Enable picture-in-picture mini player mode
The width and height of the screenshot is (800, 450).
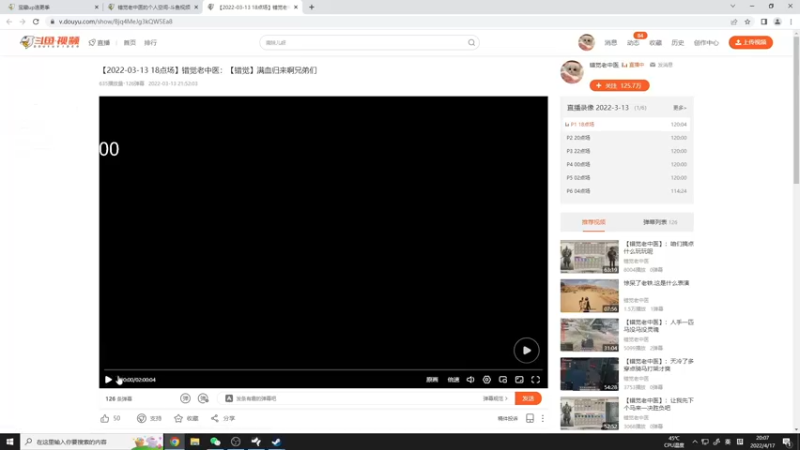click(503, 380)
